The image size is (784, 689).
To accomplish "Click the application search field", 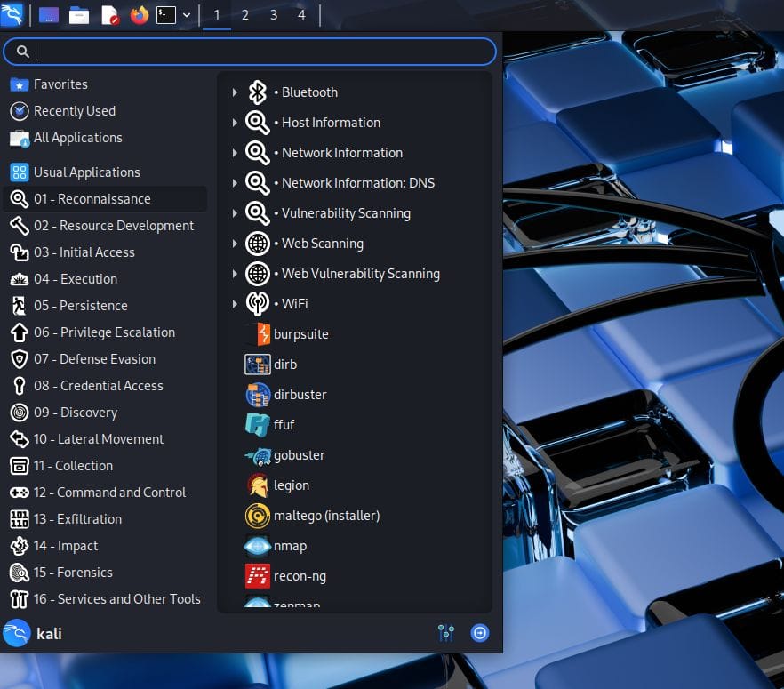I will 250,51.
